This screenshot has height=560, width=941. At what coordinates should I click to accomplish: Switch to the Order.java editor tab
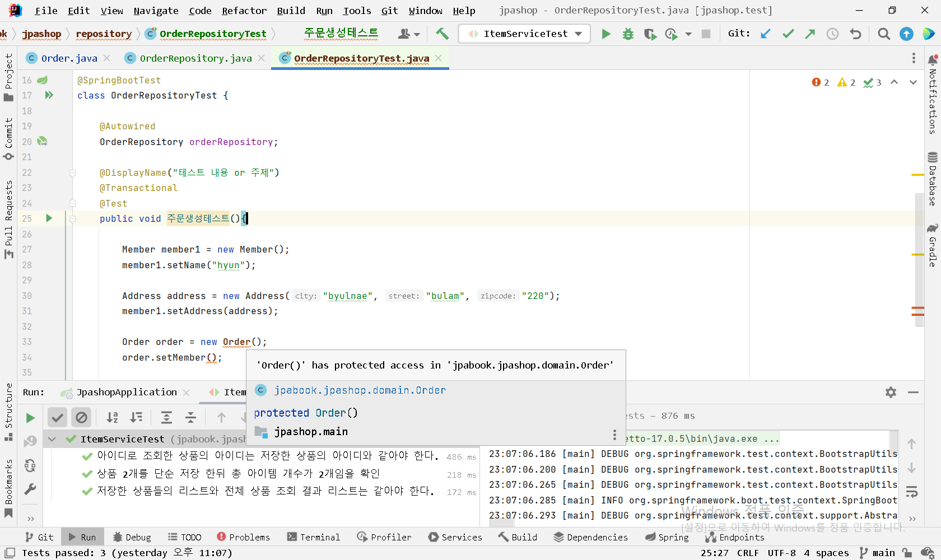(x=68, y=58)
